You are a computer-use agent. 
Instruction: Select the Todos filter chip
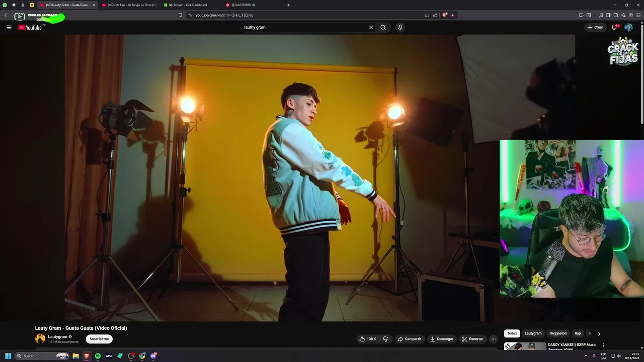512,333
